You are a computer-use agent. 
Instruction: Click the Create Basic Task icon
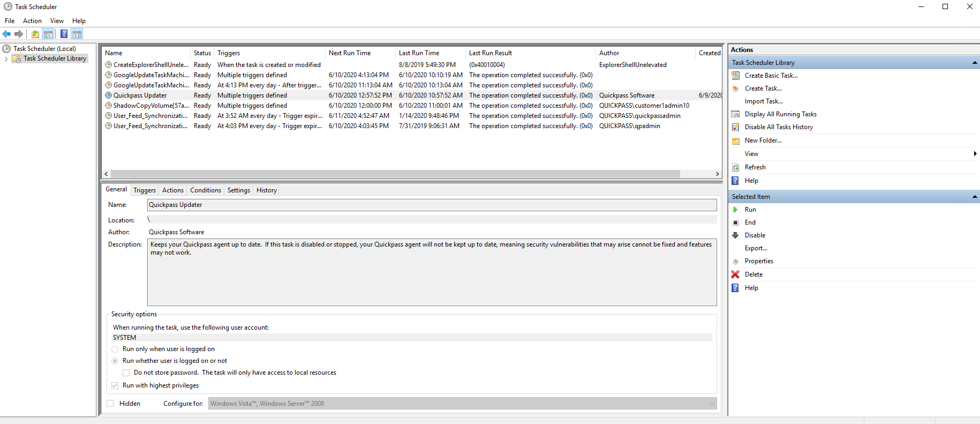pos(735,76)
